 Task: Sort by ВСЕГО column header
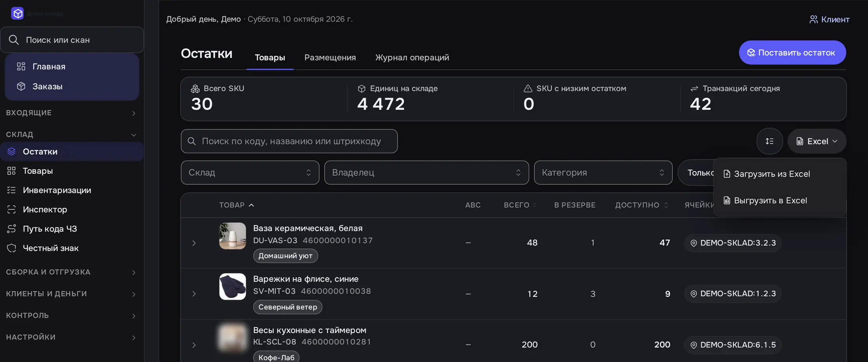pyautogui.click(x=520, y=205)
